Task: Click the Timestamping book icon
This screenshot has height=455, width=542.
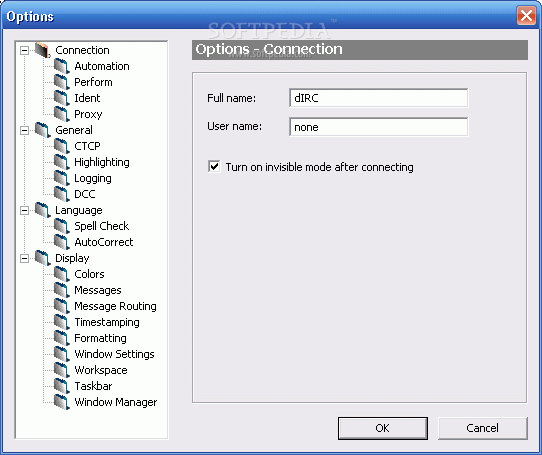Action: tap(62, 322)
